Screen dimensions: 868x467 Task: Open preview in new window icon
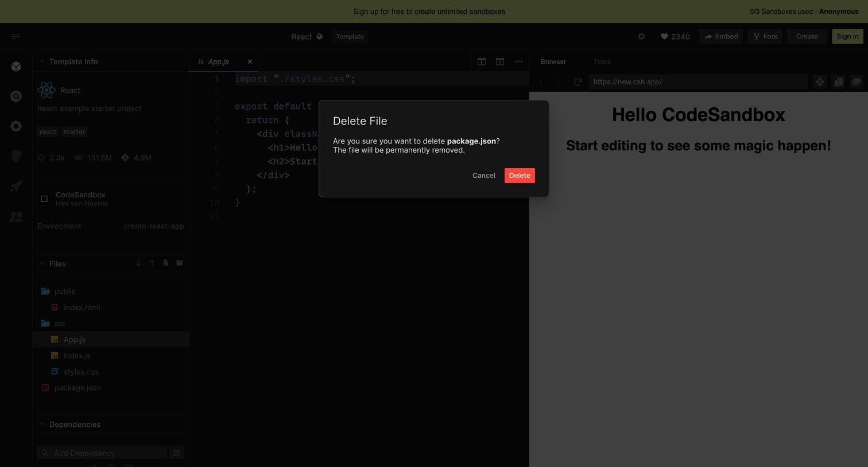(856, 82)
